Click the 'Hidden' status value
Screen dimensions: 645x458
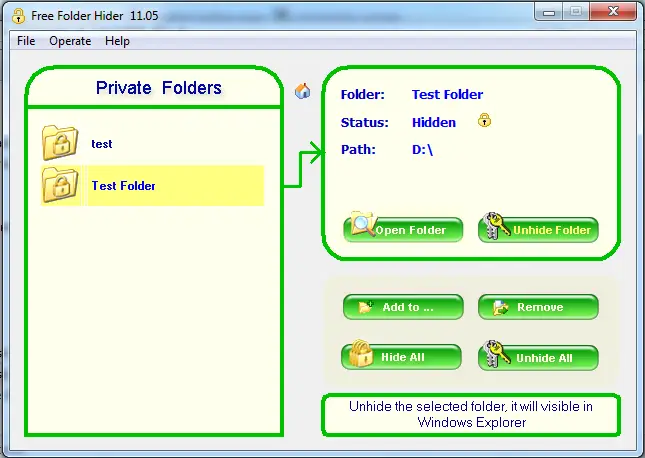[434, 123]
